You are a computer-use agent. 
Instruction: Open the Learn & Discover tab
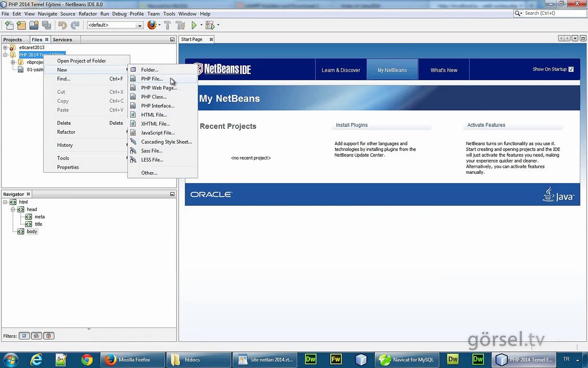coord(341,70)
